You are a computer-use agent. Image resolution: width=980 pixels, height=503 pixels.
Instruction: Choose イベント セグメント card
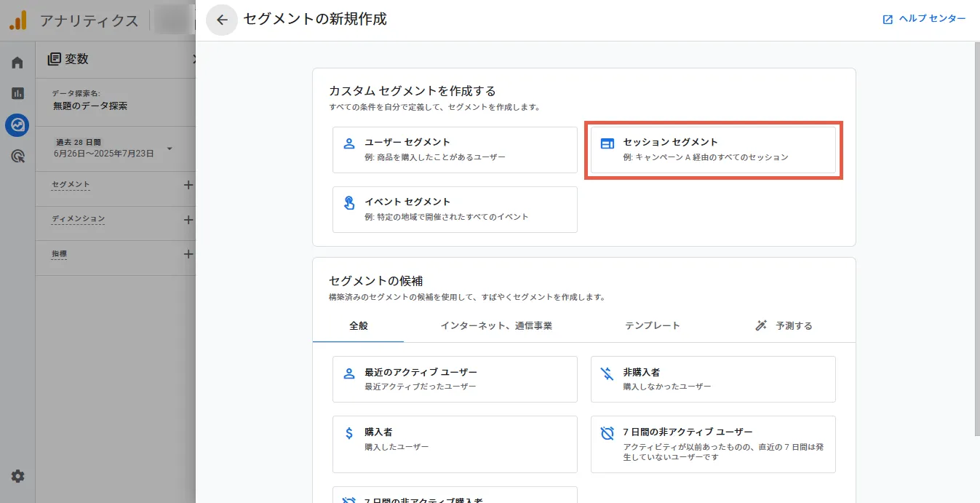tap(455, 210)
